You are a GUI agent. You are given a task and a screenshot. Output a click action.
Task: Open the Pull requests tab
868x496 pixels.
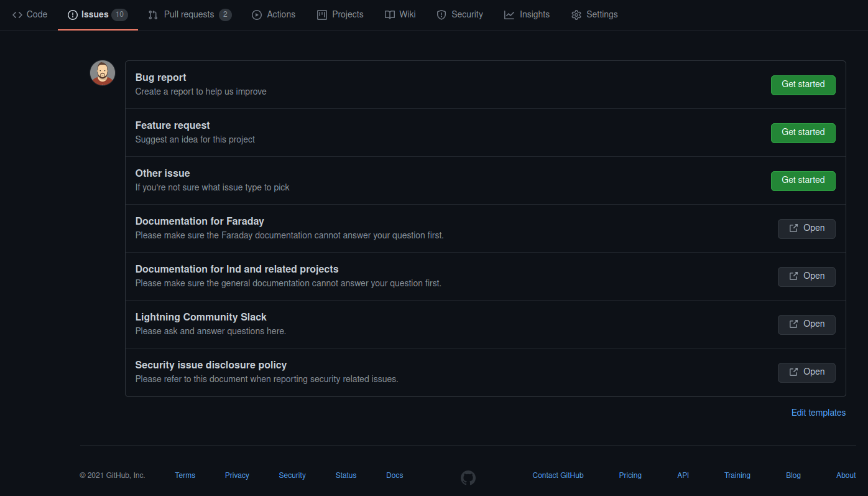(190, 14)
